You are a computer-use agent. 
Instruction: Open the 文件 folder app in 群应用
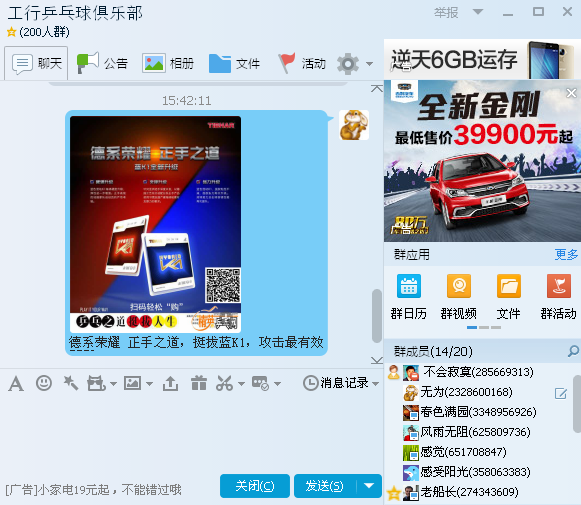click(509, 286)
